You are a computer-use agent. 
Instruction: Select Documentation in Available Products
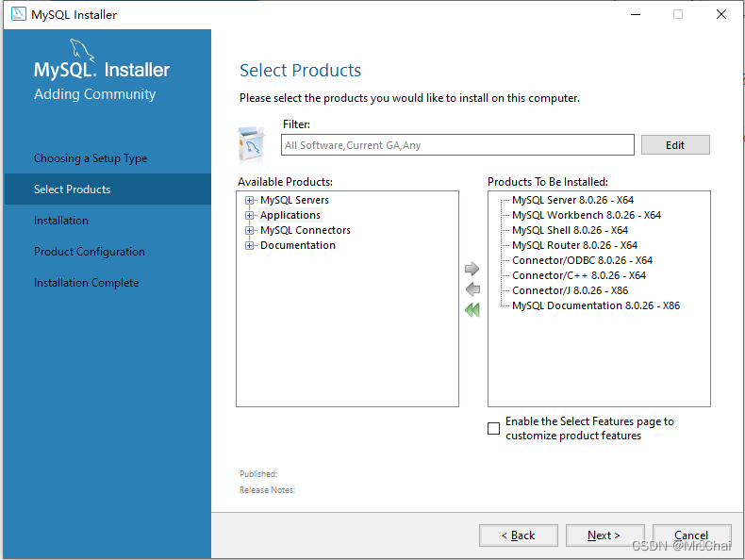tap(298, 245)
